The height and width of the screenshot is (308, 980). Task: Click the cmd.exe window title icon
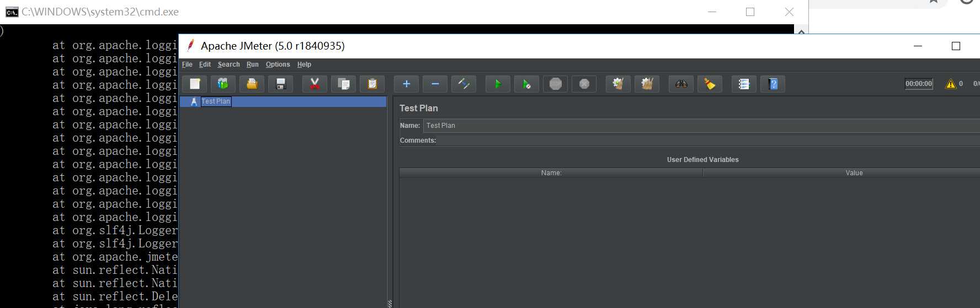(x=12, y=12)
